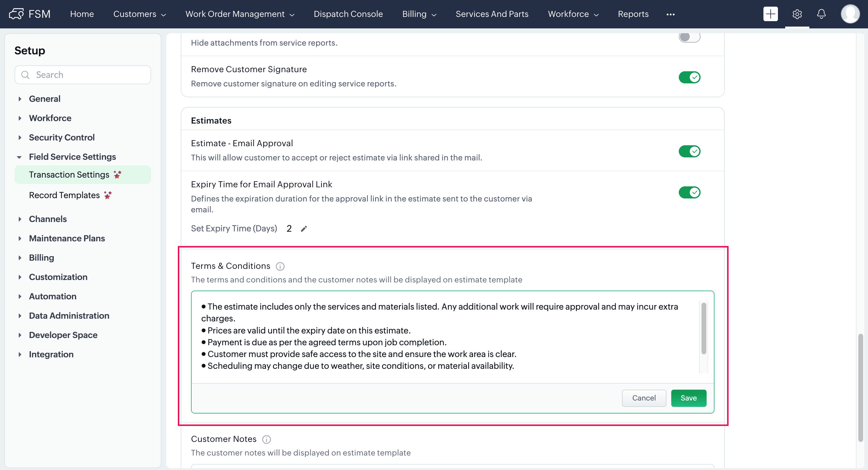Open the Work Order Management dropdown
This screenshot has height=470, width=868.
[x=240, y=14]
